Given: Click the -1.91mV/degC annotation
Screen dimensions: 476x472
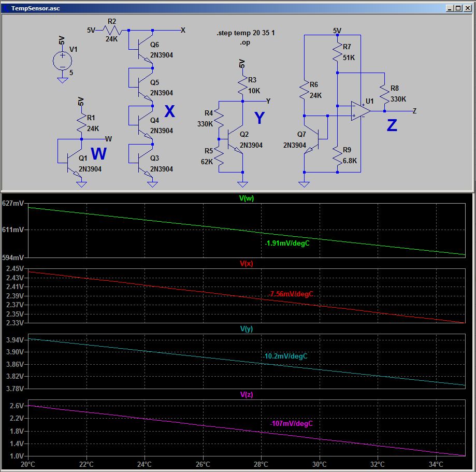Looking at the screenshot, I should click(x=287, y=244).
